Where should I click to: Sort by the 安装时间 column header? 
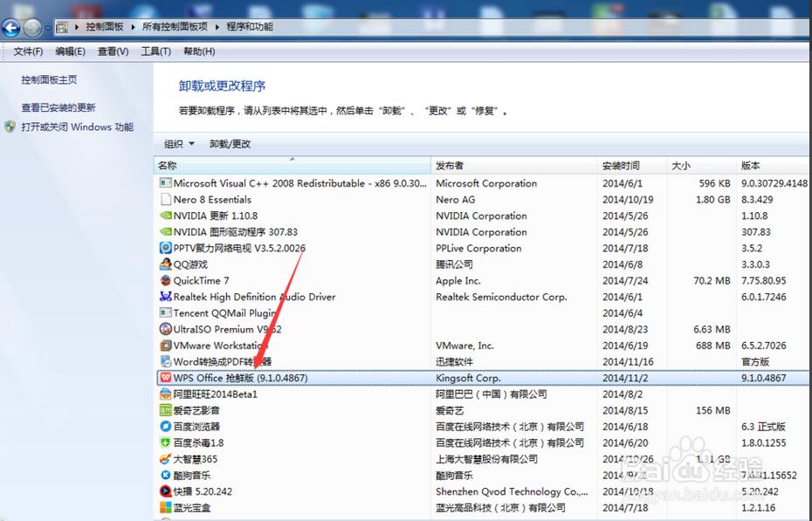[x=632, y=166]
